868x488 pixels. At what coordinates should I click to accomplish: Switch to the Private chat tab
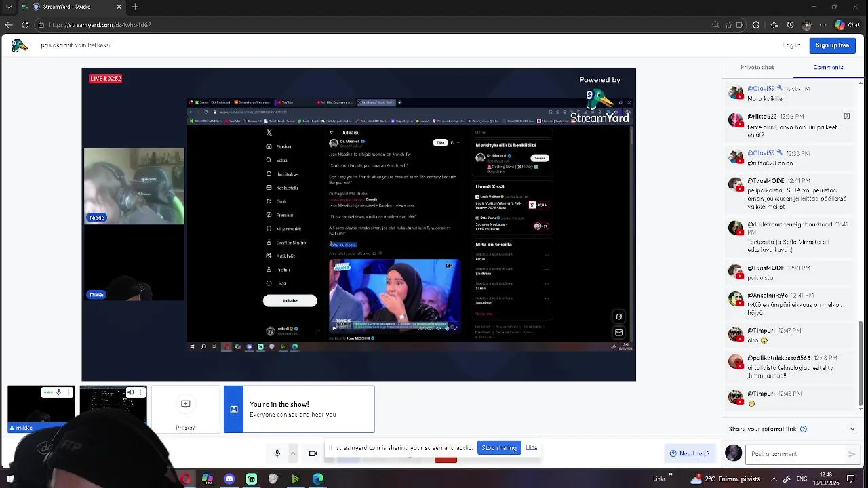pos(757,67)
